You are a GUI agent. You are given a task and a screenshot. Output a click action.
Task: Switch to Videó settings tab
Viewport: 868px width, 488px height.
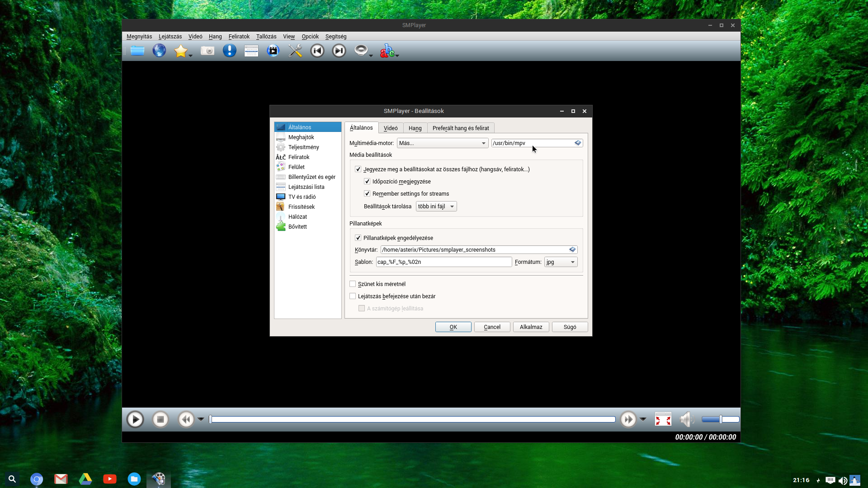[x=390, y=127]
